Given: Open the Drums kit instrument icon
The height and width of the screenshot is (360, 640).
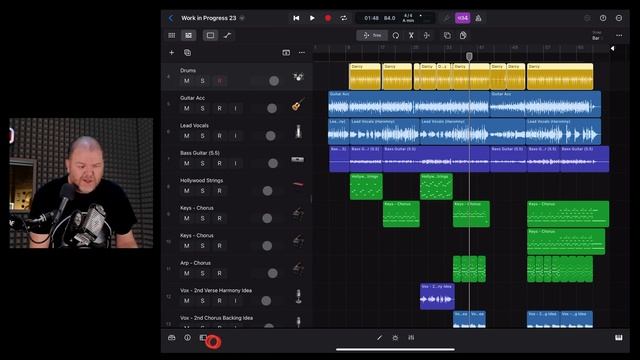Looking at the screenshot, I should pyautogui.click(x=298, y=77).
